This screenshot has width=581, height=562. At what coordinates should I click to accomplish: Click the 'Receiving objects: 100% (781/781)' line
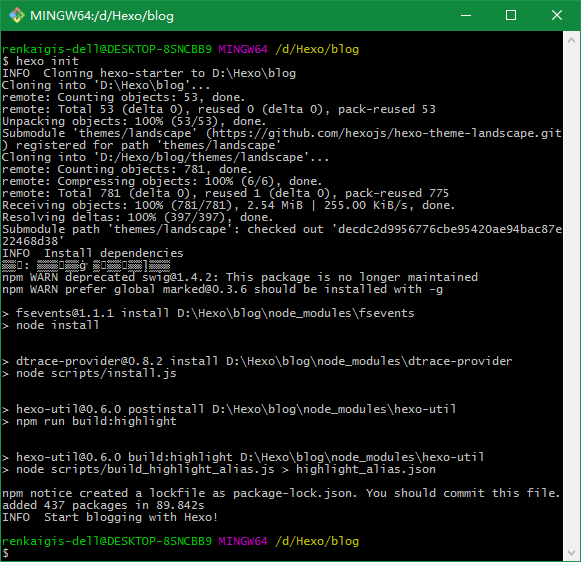tap(228, 205)
